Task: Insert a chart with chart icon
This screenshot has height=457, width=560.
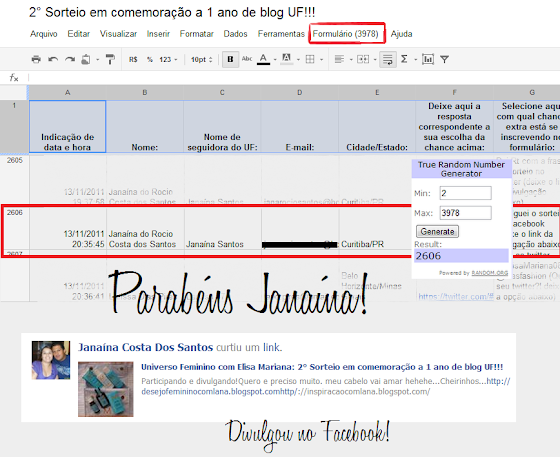Action: (x=428, y=59)
